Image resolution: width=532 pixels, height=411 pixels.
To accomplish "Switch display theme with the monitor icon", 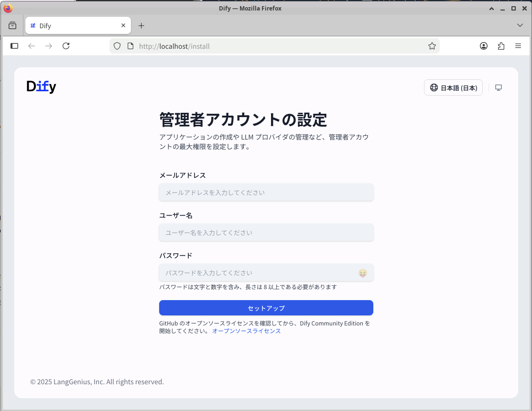I will [499, 87].
